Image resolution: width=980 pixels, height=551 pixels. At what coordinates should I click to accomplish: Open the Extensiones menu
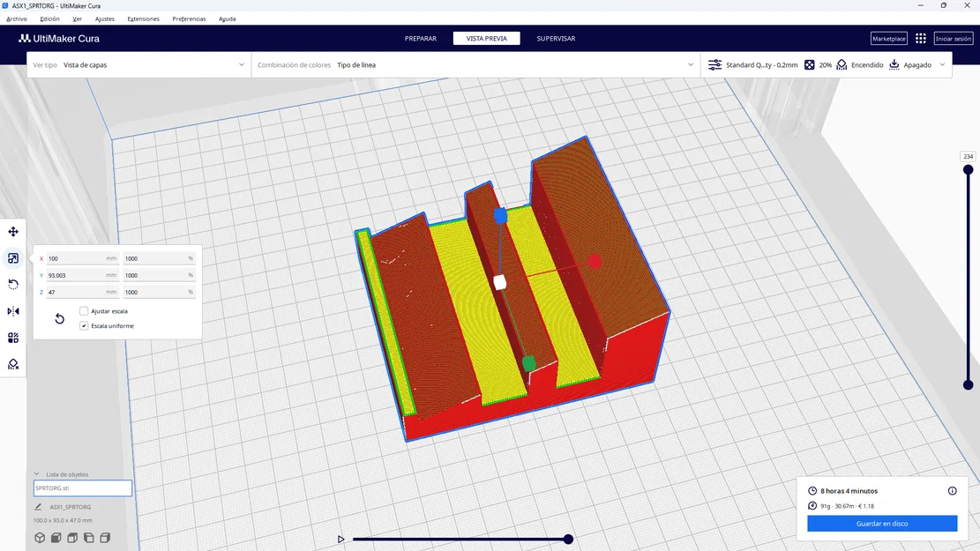click(x=144, y=19)
